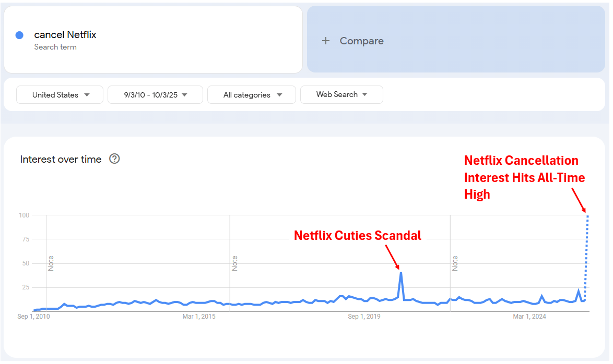Click the blue dot beside cancel Netflix
The image size is (613, 364).
tap(20, 35)
